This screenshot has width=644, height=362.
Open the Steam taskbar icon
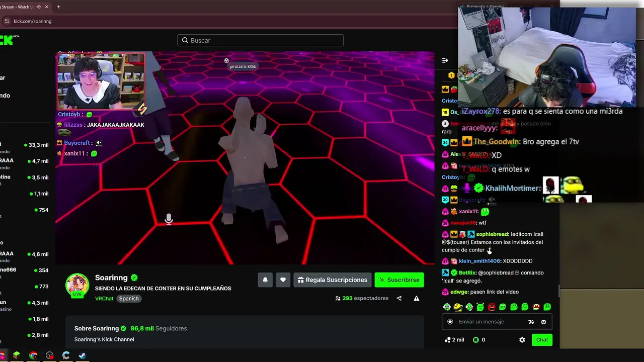[x=82, y=355]
